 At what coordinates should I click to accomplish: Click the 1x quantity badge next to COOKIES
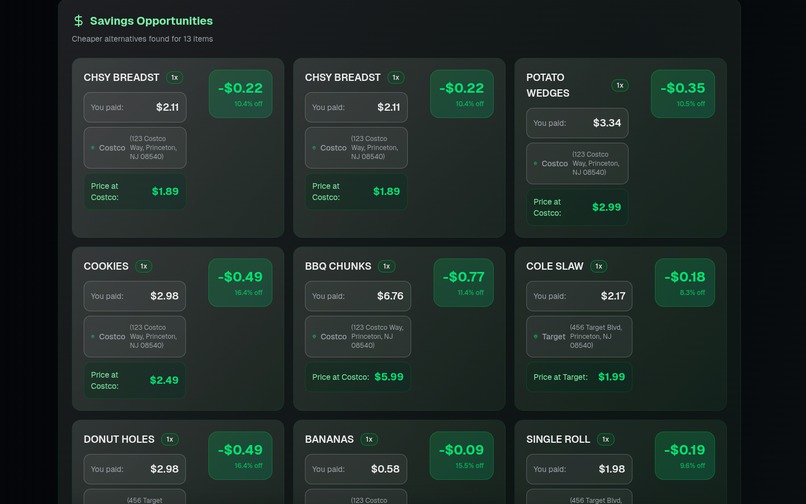[144, 266]
